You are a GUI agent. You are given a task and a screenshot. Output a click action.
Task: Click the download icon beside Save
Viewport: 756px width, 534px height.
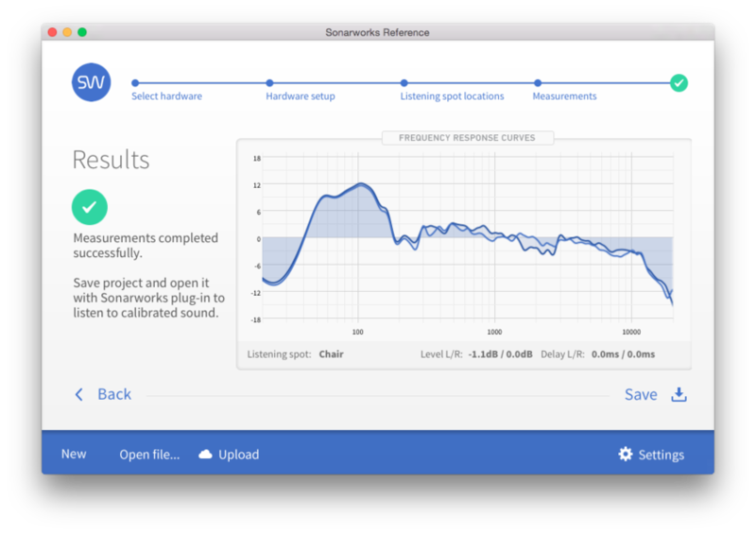tap(679, 395)
